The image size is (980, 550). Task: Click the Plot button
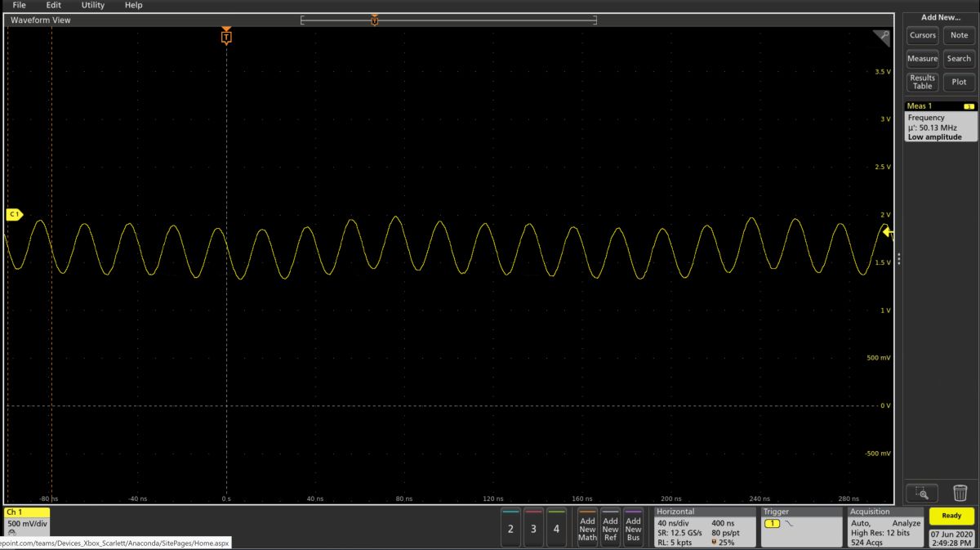[x=959, y=83]
